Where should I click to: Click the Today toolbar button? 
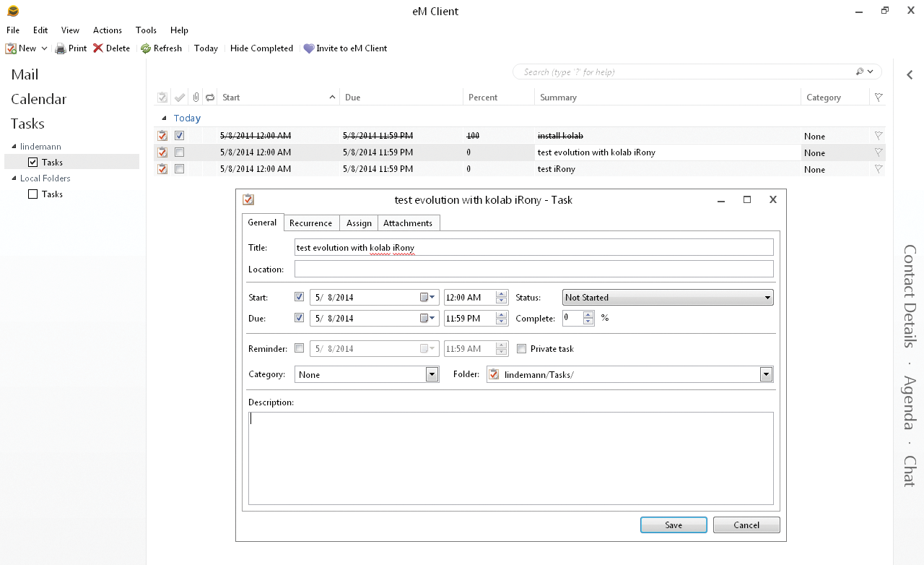206,48
